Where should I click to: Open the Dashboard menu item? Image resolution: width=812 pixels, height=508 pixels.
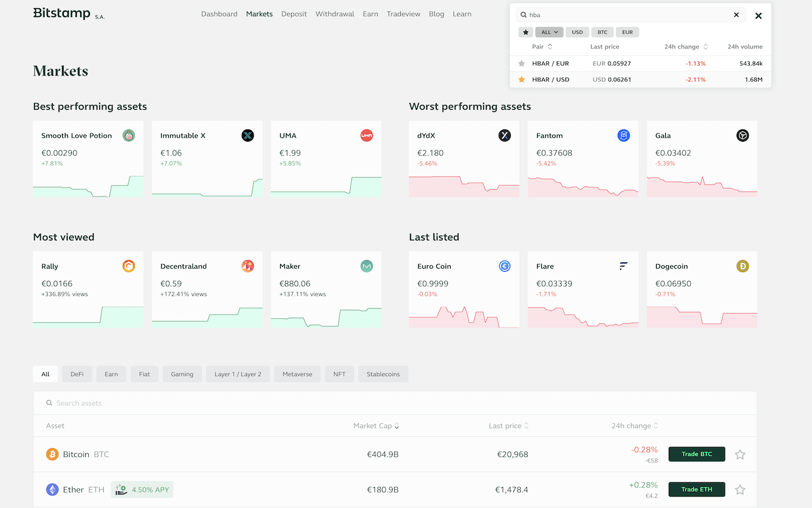[x=219, y=14]
